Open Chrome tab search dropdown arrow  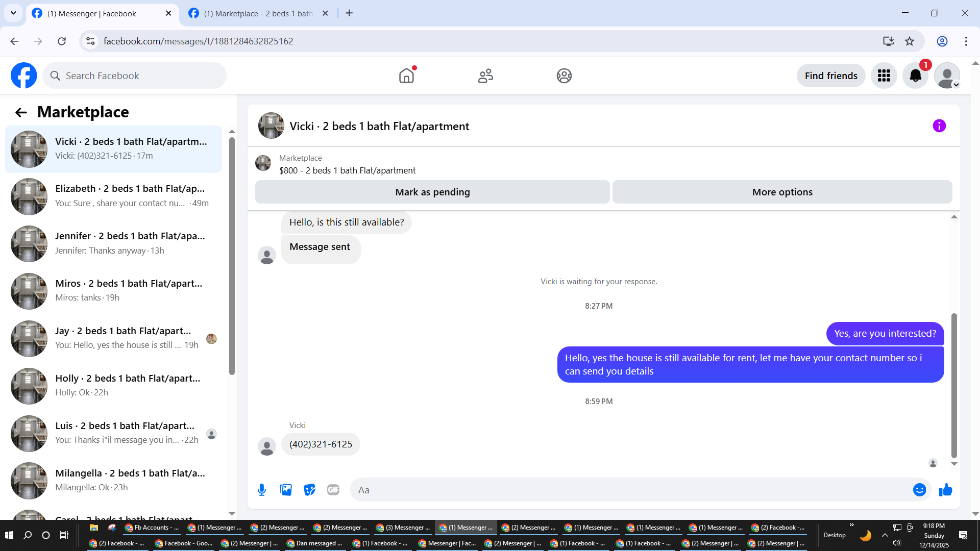click(x=13, y=13)
